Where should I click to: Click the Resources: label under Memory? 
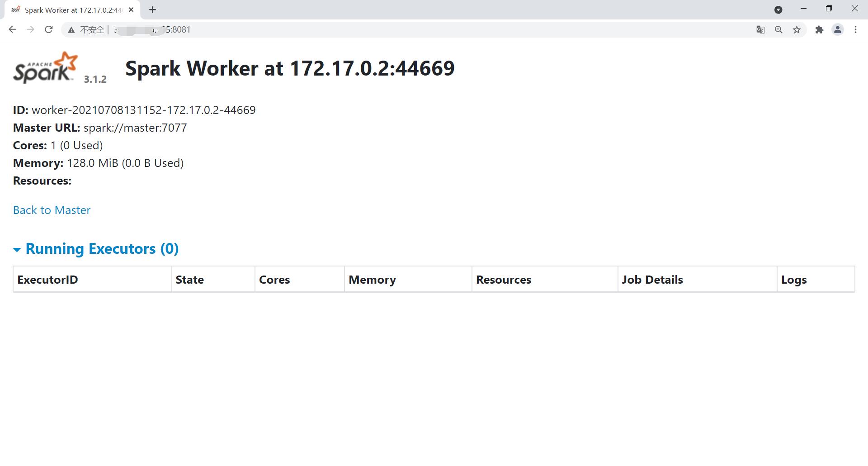[42, 181]
